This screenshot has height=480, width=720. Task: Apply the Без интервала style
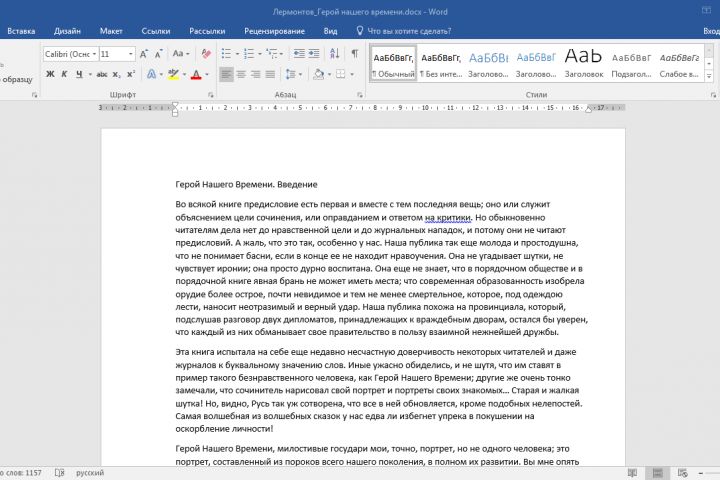[441, 63]
